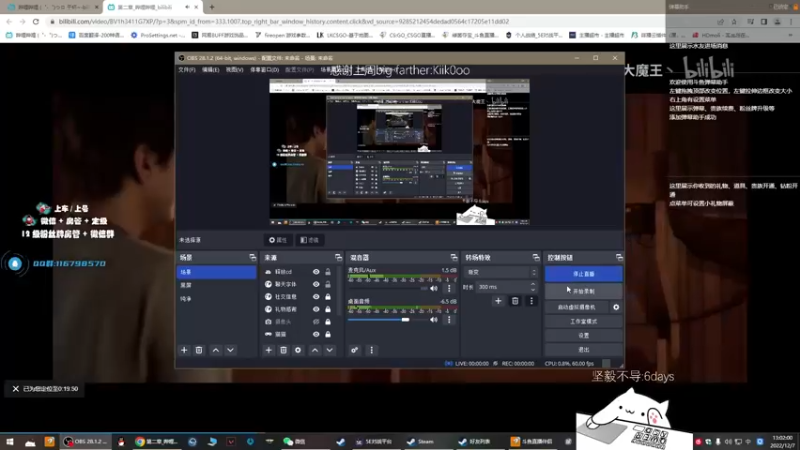This screenshot has width=800, height=450.
Task: Select the highlighted first scene in Scenes list
Action: (x=216, y=272)
